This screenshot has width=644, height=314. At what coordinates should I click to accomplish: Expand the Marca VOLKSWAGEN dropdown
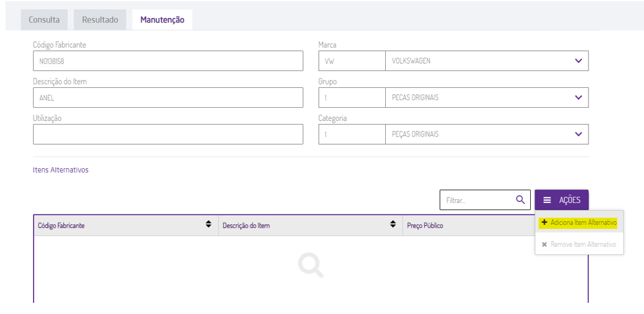tap(579, 61)
